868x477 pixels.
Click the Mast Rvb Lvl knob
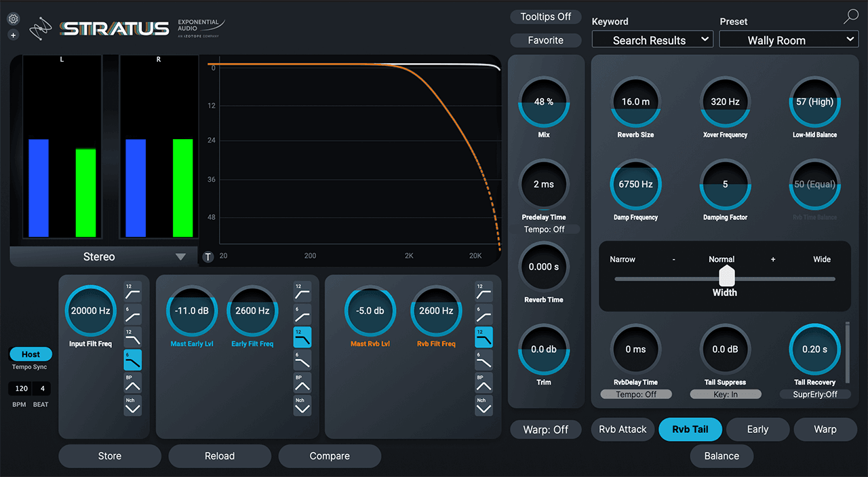(x=370, y=311)
